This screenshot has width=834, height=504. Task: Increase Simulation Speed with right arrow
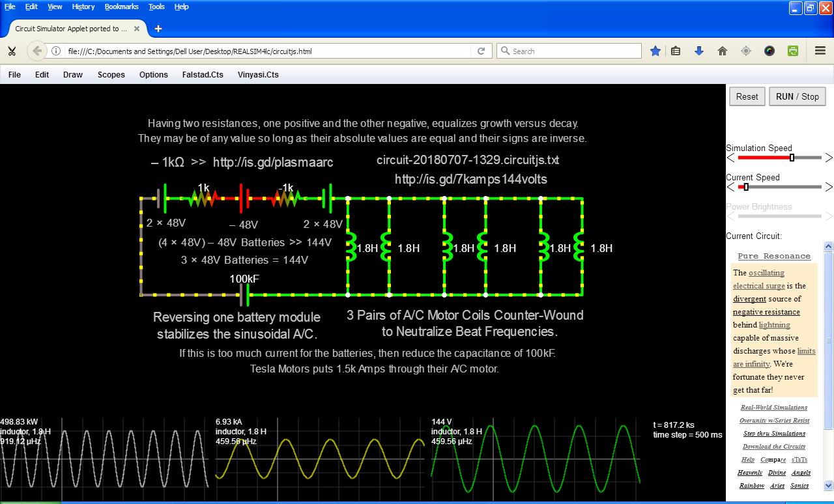(x=829, y=158)
